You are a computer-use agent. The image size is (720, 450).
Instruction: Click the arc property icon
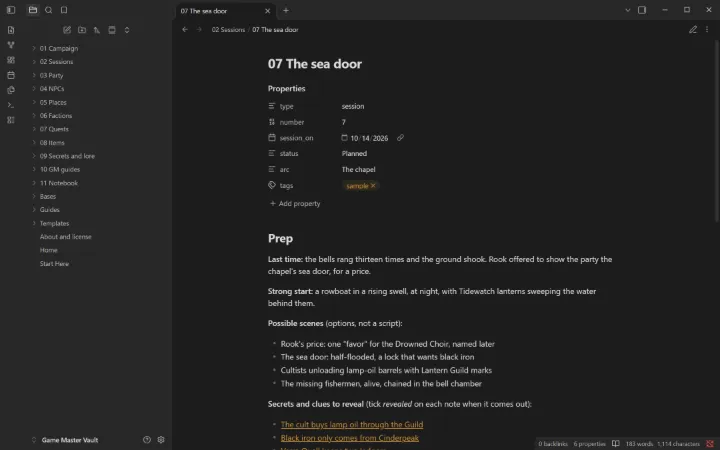[272, 169]
